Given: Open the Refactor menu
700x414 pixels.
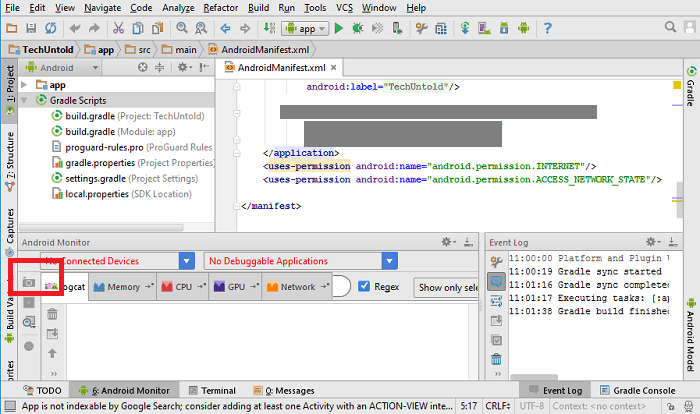Looking at the screenshot, I should (221, 8).
